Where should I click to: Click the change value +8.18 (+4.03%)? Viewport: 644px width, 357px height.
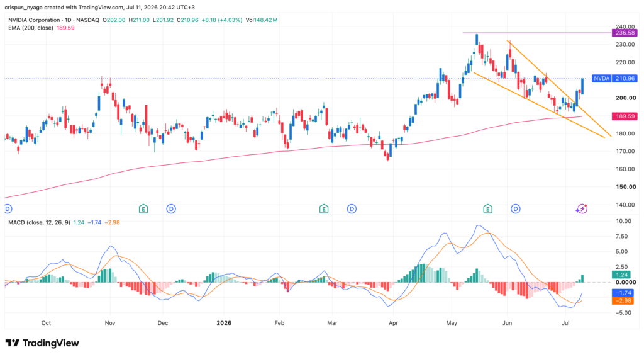point(222,20)
